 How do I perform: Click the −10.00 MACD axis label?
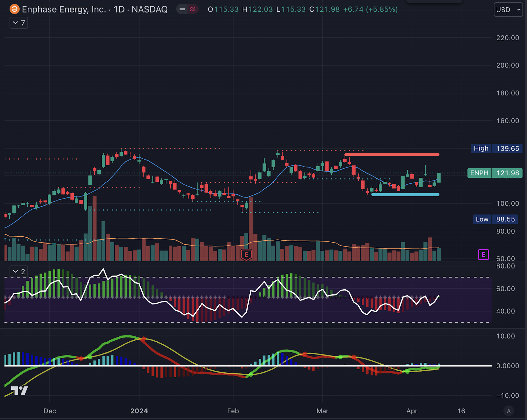coord(508,396)
